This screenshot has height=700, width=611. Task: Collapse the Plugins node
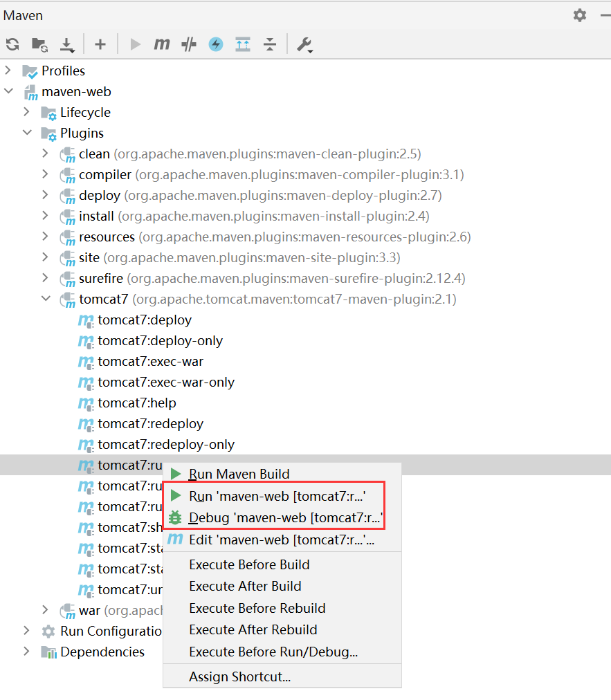[27, 133]
